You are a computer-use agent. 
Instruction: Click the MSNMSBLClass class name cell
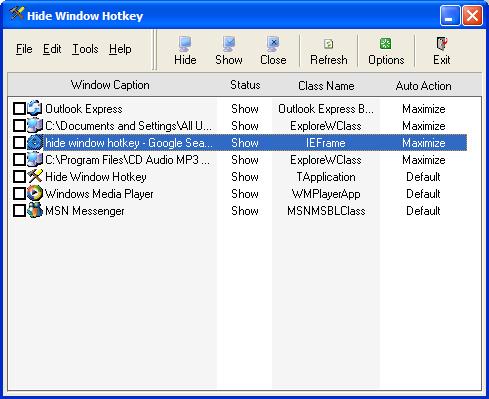click(326, 211)
